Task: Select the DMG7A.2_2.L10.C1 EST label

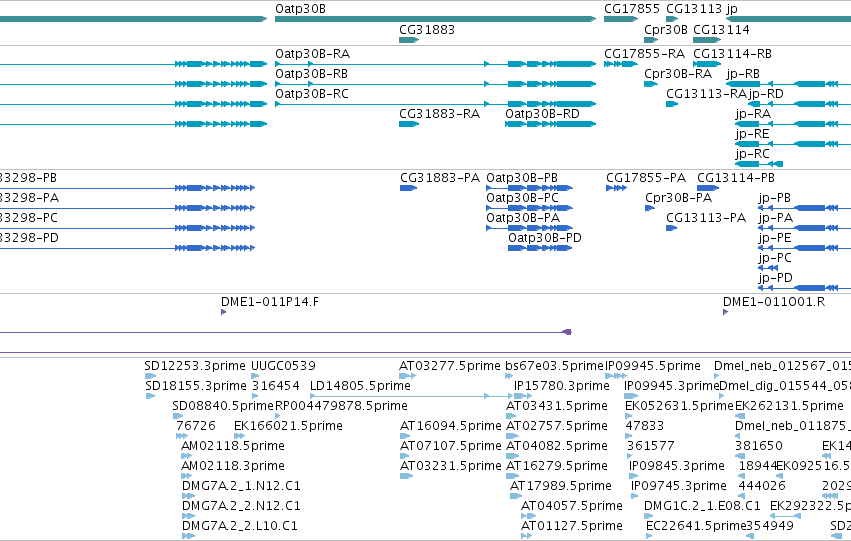Action: click(240, 527)
